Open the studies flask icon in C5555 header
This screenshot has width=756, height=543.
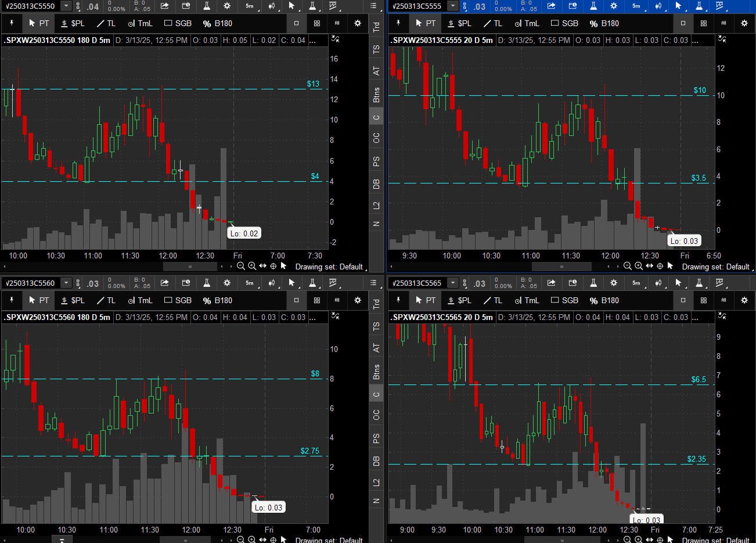593,6
